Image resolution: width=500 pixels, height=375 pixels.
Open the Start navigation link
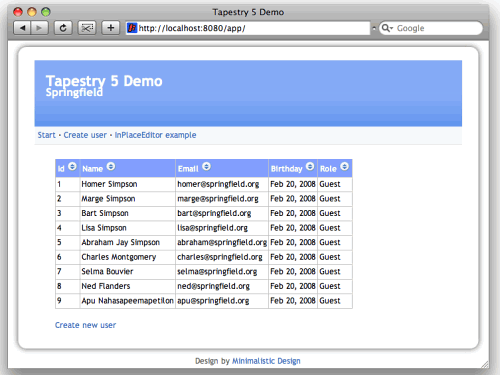pos(46,135)
